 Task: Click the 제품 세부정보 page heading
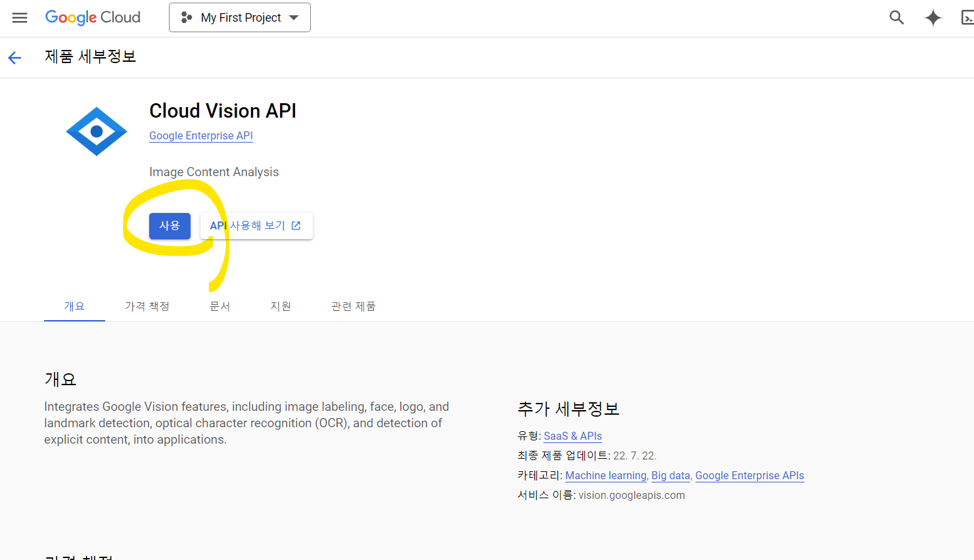[x=91, y=57]
